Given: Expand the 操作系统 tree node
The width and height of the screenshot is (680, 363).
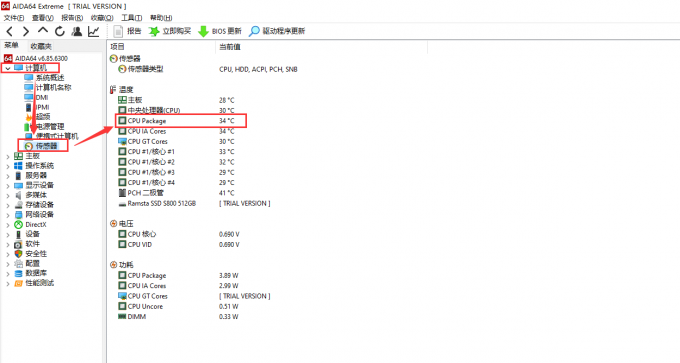Looking at the screenshot, I should tap(8, 166).
